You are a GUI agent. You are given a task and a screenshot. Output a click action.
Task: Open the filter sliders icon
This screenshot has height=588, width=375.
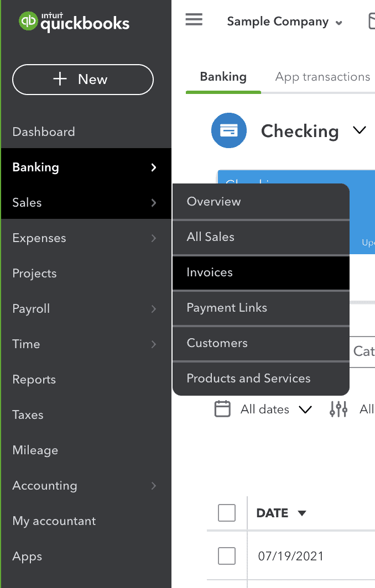(x=338, y=409)
